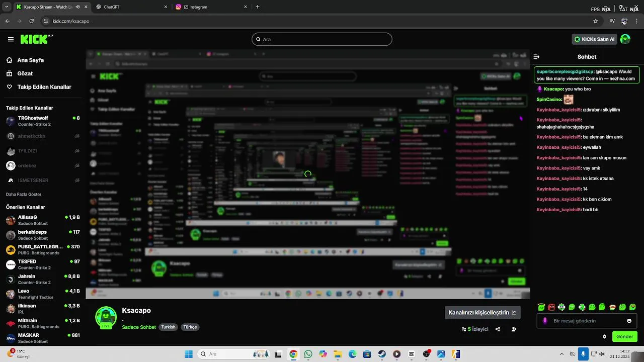Open chat settings gear icon
Image resolution: width=644 pixels, height=362 pixels.
coord(604,336)
